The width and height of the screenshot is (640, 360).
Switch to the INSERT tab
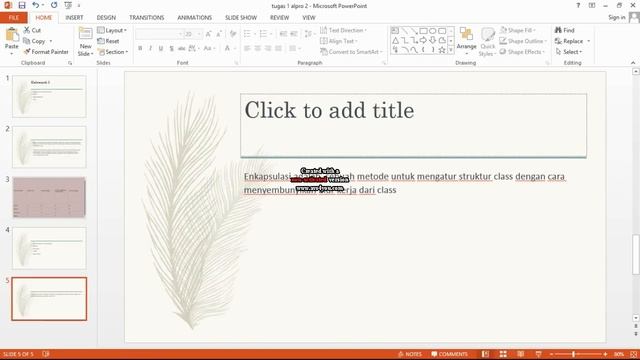(x=74, y=18)
